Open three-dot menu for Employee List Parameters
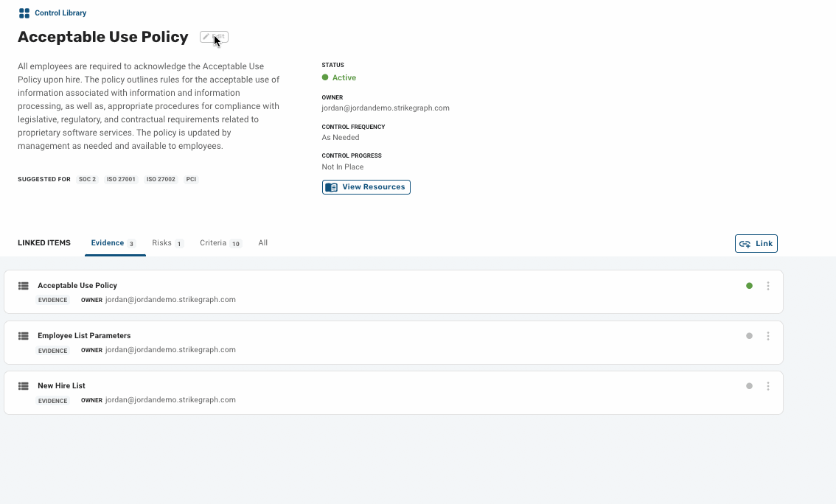836x504 pixels. coord(767,336)
